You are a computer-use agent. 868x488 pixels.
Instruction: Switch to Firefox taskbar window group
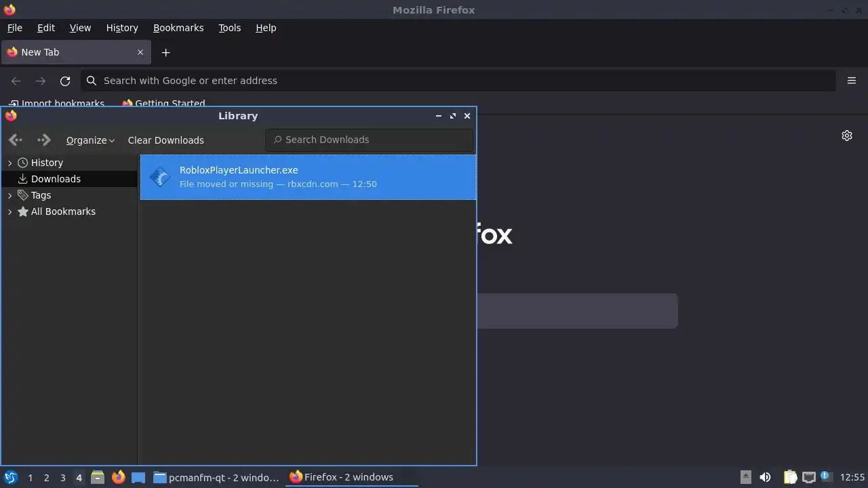click(x=351, y=477)
